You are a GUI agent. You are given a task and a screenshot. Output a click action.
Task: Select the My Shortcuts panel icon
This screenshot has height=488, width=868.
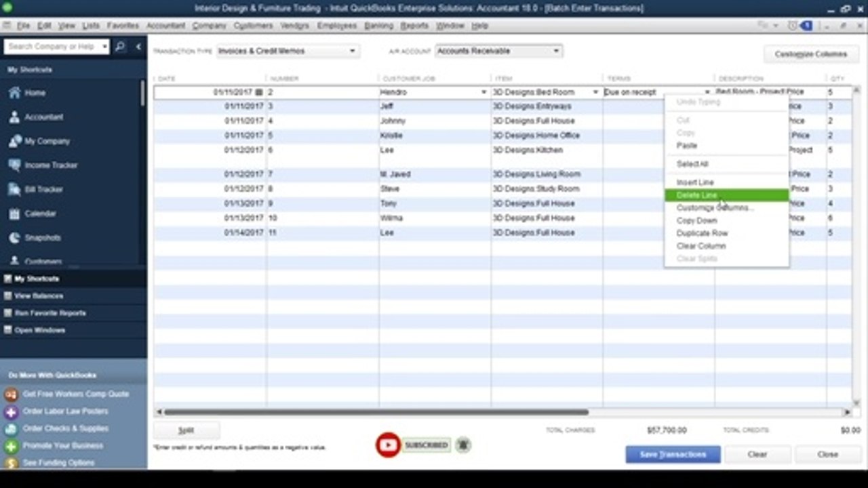point(7,279)
